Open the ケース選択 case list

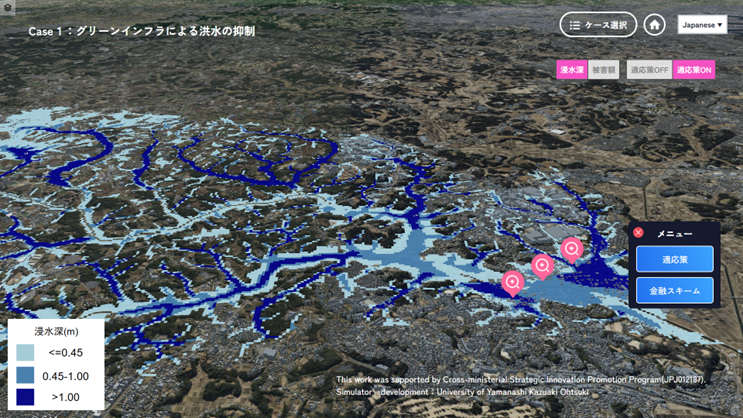(x=598, y=24)
